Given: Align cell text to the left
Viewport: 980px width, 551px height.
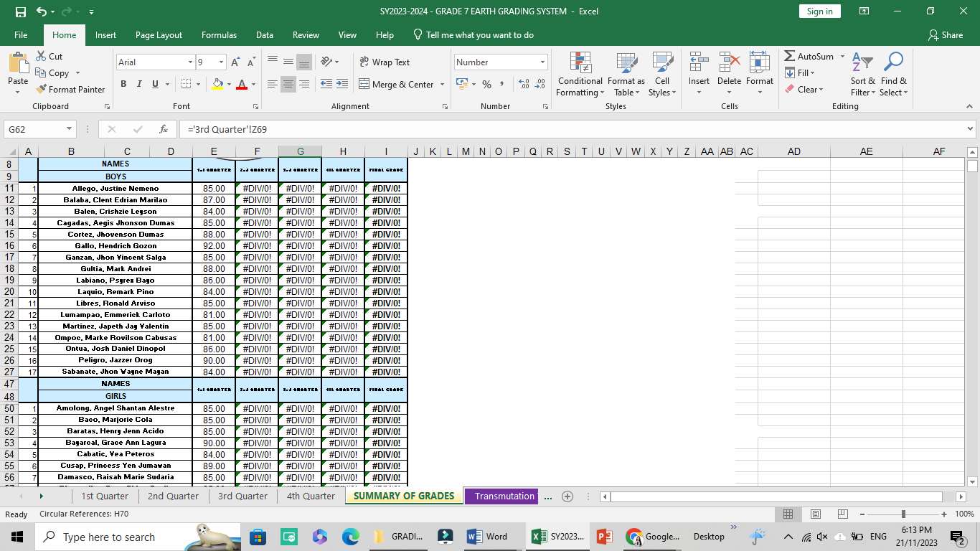Looking at the screenshot, I should point(273,84).
